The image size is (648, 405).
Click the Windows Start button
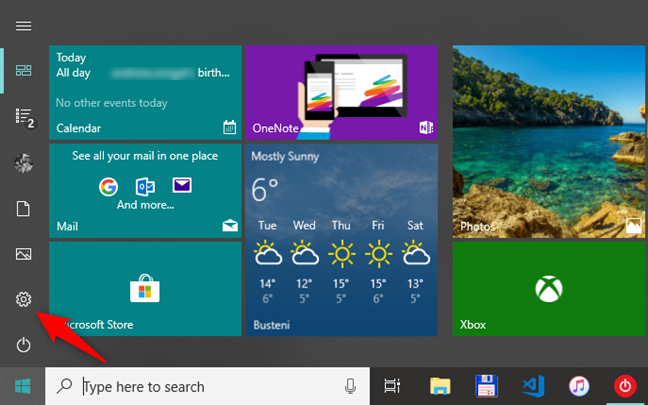[x=22, y=386]
